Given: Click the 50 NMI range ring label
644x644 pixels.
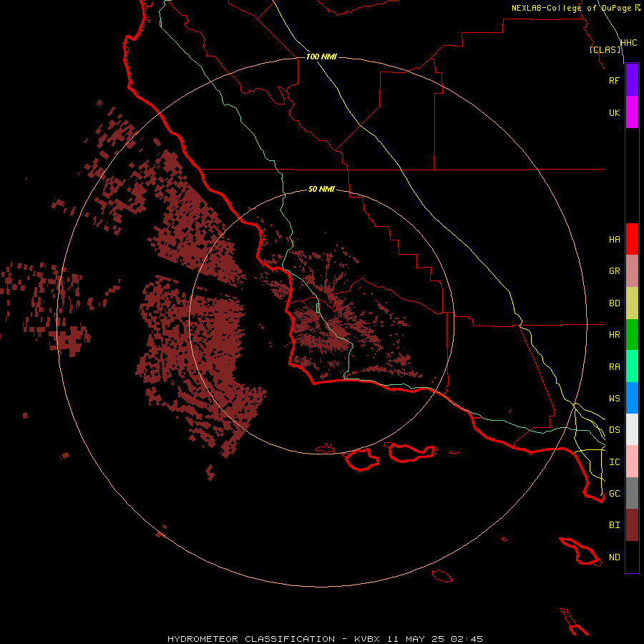Looking at the screenshot, I should 321,189.
